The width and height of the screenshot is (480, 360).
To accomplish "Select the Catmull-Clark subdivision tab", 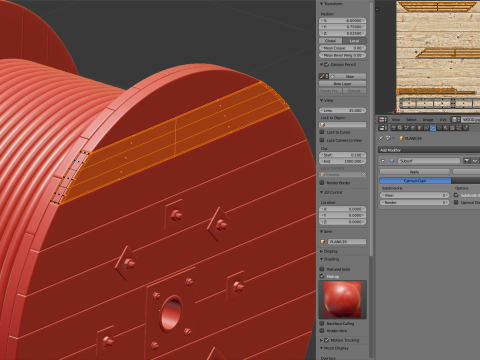I will pos(415,181).
